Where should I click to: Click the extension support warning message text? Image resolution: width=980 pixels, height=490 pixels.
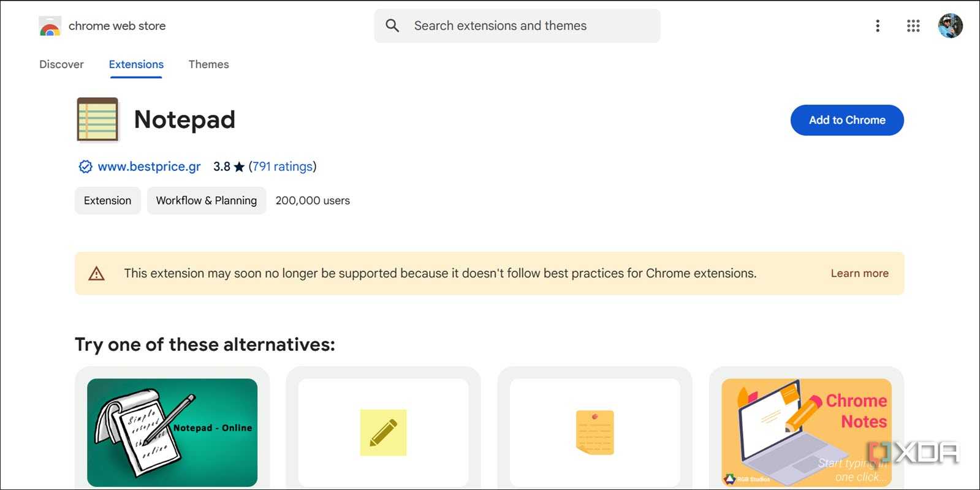[440, 273]
